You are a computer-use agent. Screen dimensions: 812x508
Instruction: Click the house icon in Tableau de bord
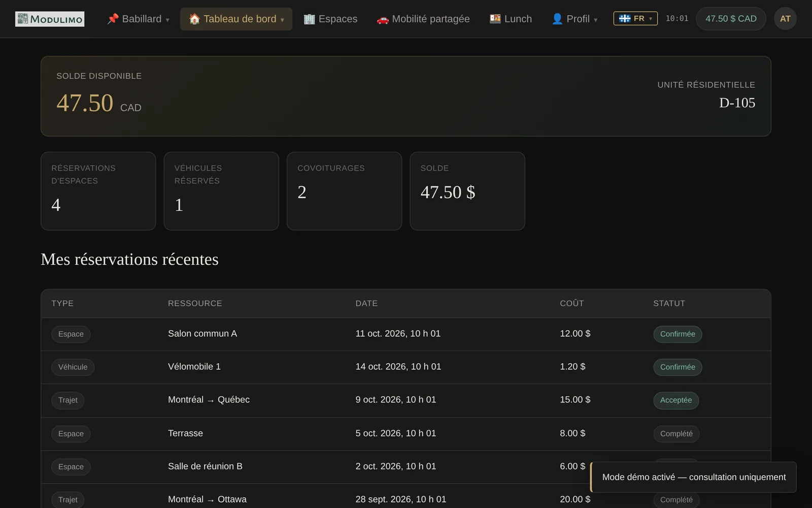pyautogui.click(x=194, y=19)
